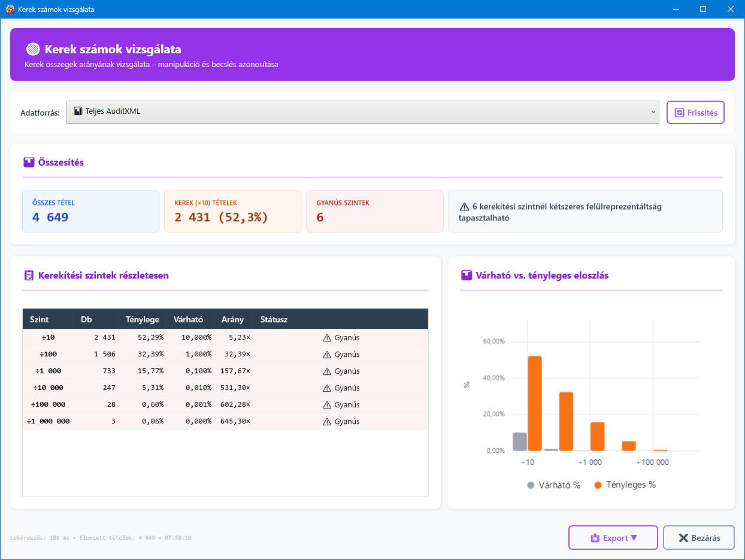The width and height of the screenshot is (745, 560).
Task: Click the striped circle icon in purple header
Action: point(33,49)
